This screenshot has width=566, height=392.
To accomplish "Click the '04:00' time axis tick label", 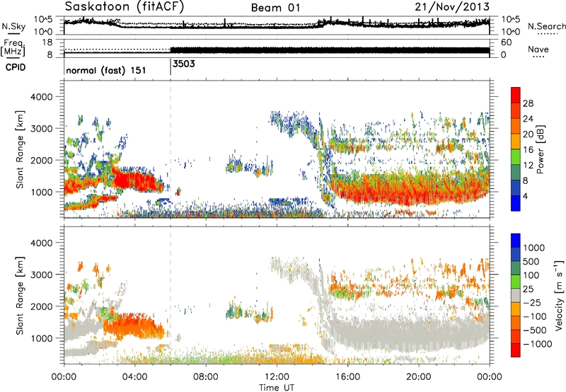I will [134, 377].
